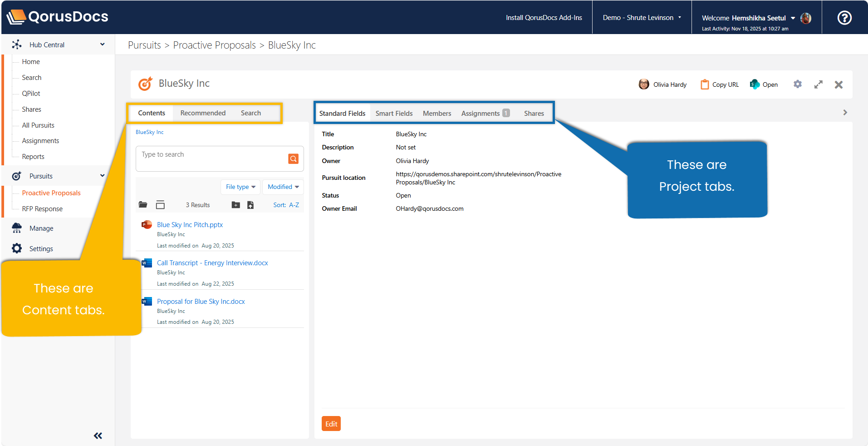
Task: Click the expand to fullscreen arrows icon
Action: click(818, 84)
